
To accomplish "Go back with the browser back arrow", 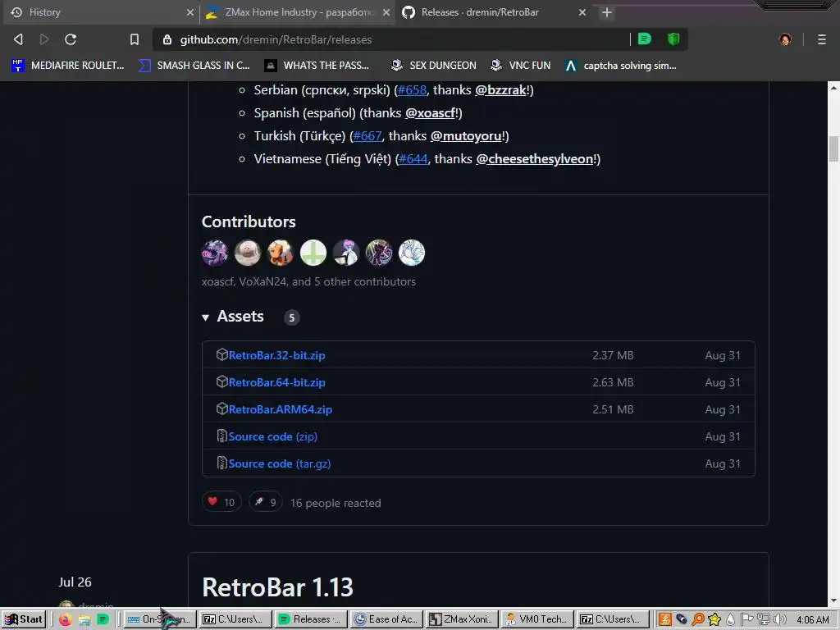I will tap(18, 39).
